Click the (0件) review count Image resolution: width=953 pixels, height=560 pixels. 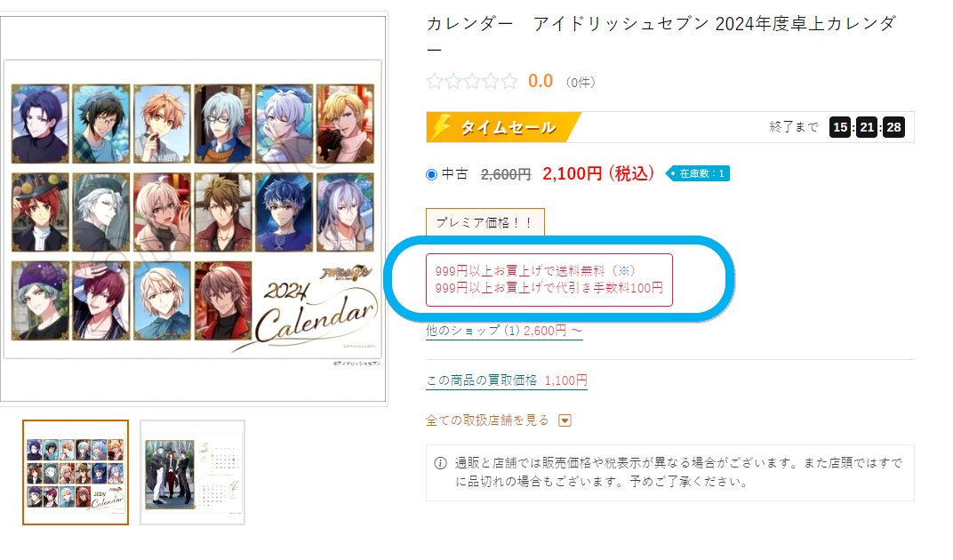click(x=581, y=83)
